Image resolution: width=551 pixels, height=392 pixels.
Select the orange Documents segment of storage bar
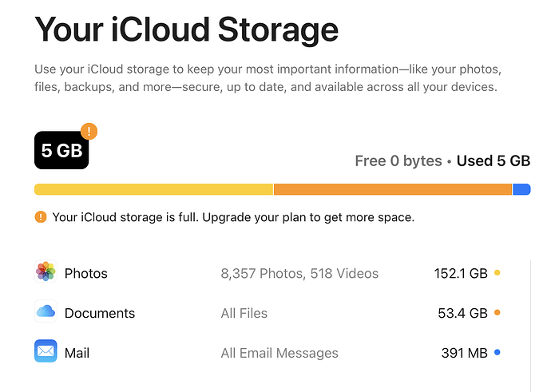point(393,189)
